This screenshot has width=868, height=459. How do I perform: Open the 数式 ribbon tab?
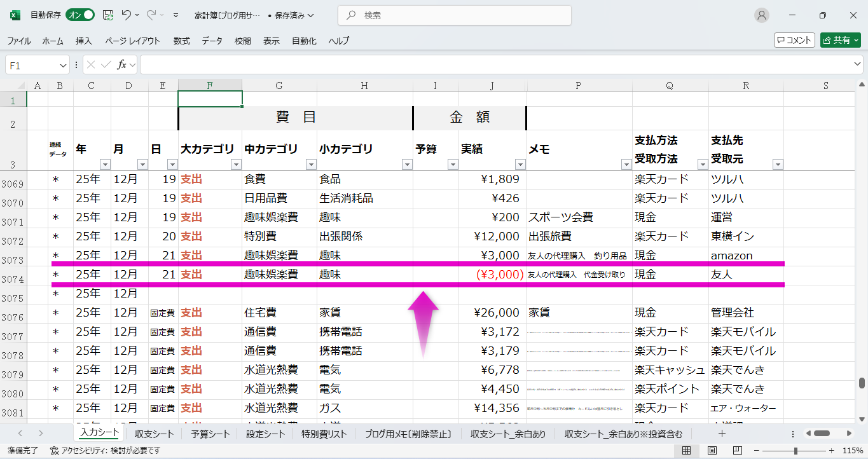coord(181,41)
